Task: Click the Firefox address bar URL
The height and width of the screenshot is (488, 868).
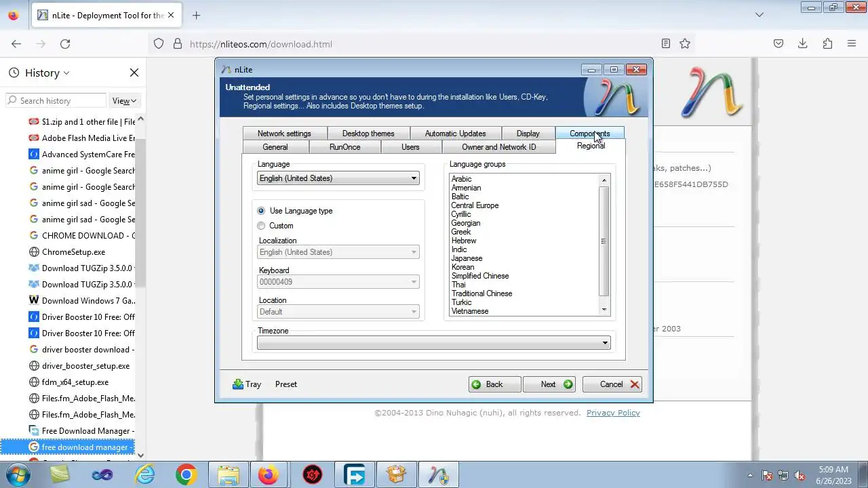Action: (261, 44)
